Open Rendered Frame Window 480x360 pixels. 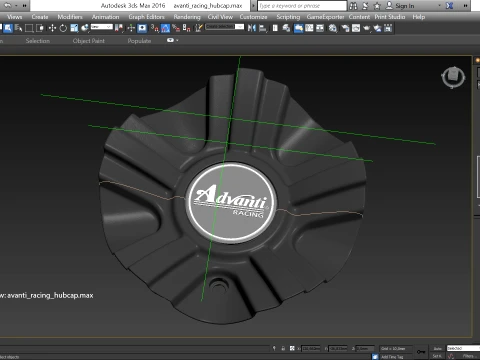(x=356, y=28)
